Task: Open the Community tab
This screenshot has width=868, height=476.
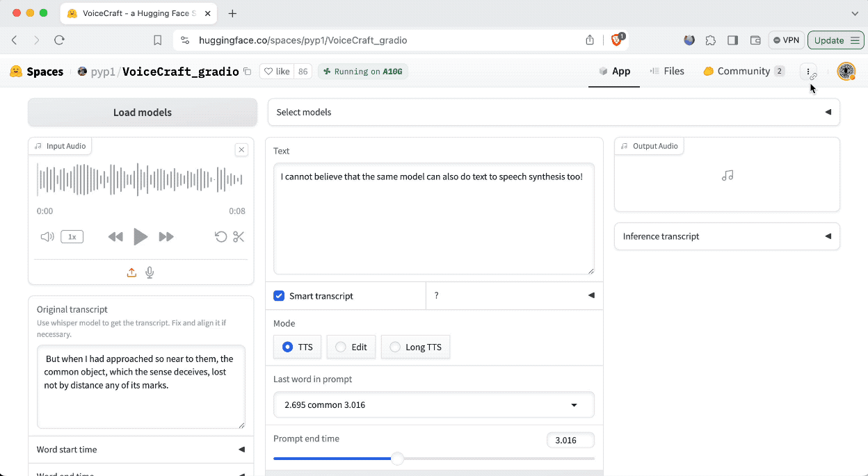Action: (743, 71)
